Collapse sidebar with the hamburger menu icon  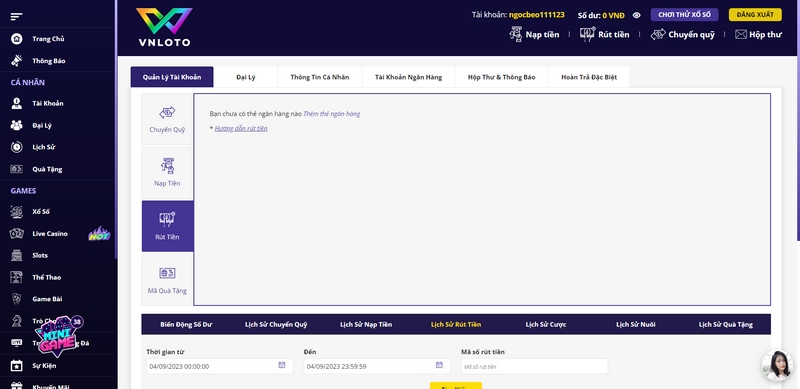tap(16, 17)
